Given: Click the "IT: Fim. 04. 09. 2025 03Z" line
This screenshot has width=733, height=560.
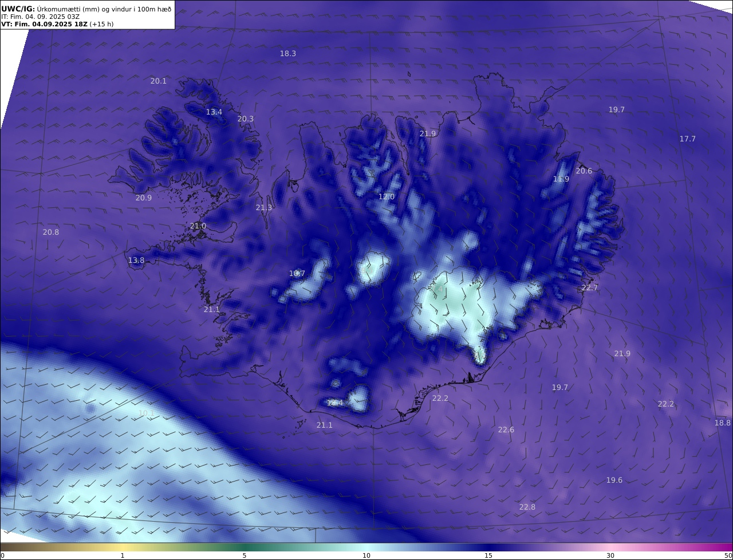Looking at the screenshot, I should coord(40,17).
